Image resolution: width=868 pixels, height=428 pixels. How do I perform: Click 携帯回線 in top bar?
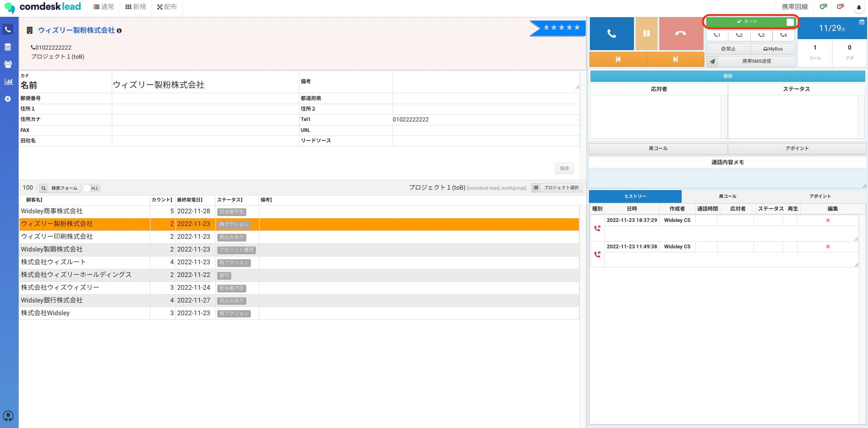795,7
